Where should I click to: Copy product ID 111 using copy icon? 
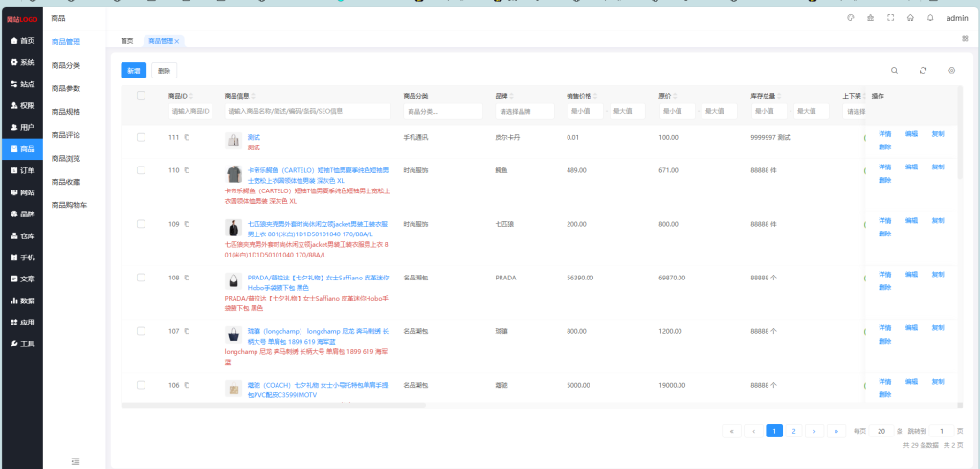pyautogui.click(x=188, y=138)
